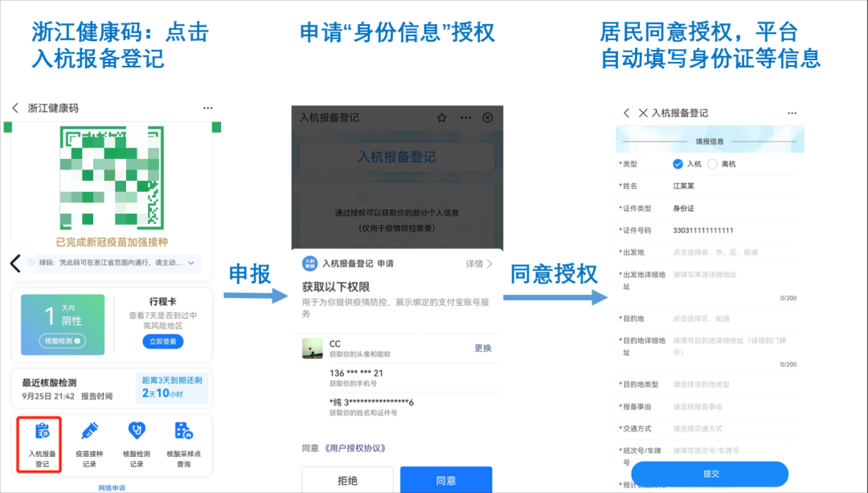Click 最近核酸检测 heading
Screen dimensions: 868x493
point(49,382)
